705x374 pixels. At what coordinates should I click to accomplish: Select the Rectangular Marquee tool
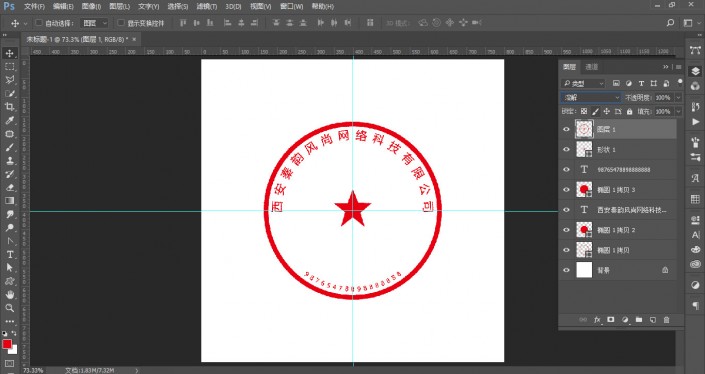click(x=9, y=67)
